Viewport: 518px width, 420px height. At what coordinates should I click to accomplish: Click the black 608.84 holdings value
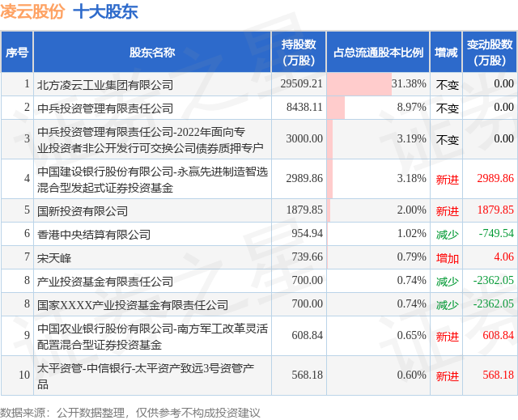pos(307,335)
